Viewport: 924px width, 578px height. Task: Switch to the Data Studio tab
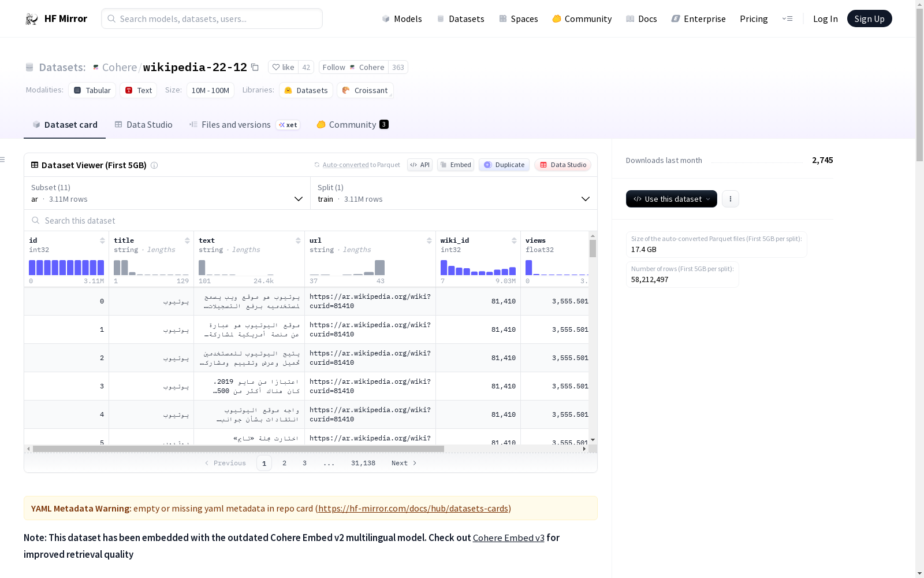pos(143,124)
